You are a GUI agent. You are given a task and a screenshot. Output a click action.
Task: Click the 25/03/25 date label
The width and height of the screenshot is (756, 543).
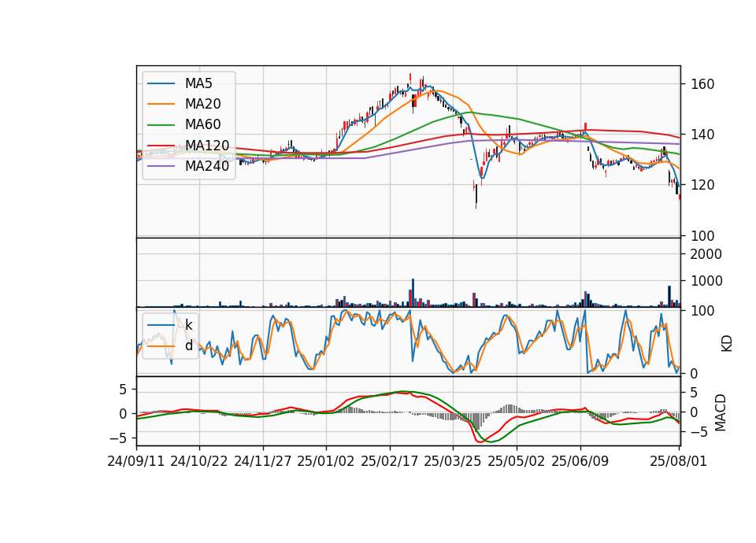(453, 461)
